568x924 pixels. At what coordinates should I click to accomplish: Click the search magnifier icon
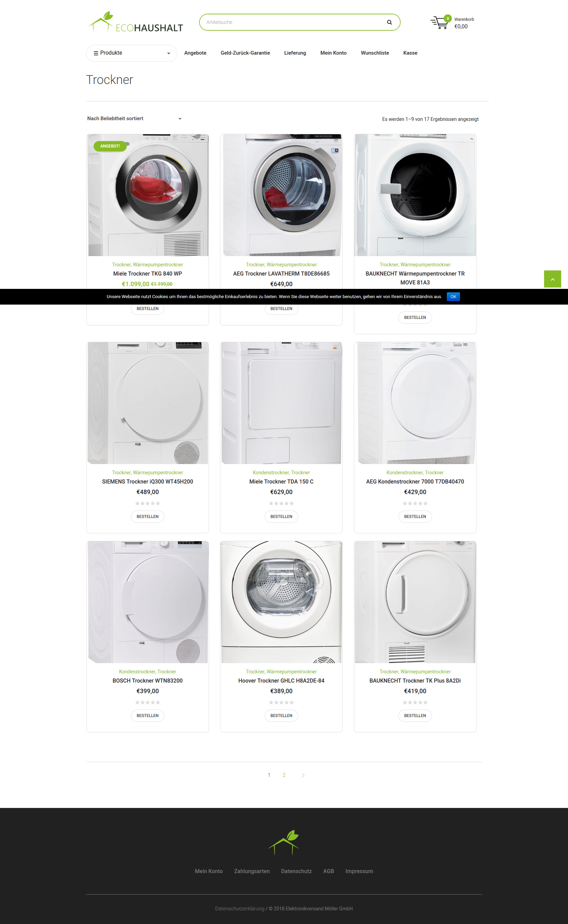click(x=389, y=22)
